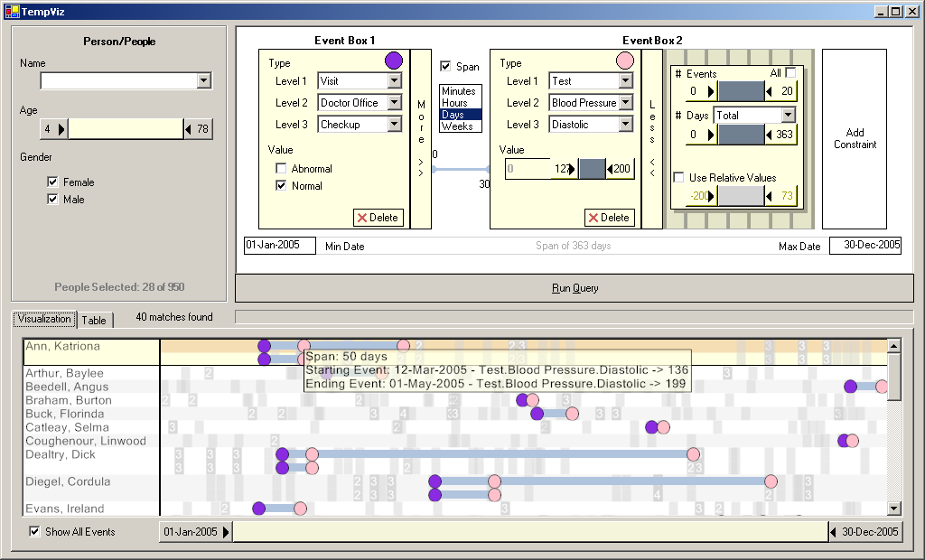Open the Blood Pressure Level 2 dropdown
The image size is (925, 560).
[626, 103]
